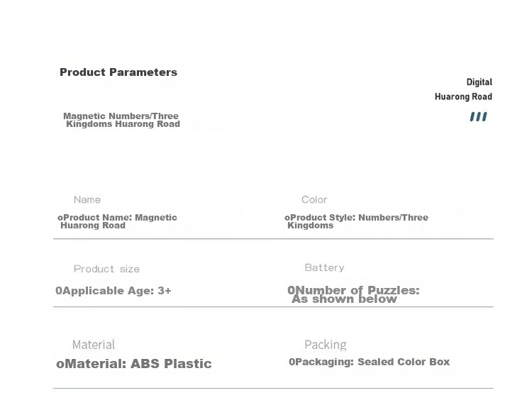Click the divider line below Applicable Age row
Viewport: 532px width, 405px height.
point(274,307)
